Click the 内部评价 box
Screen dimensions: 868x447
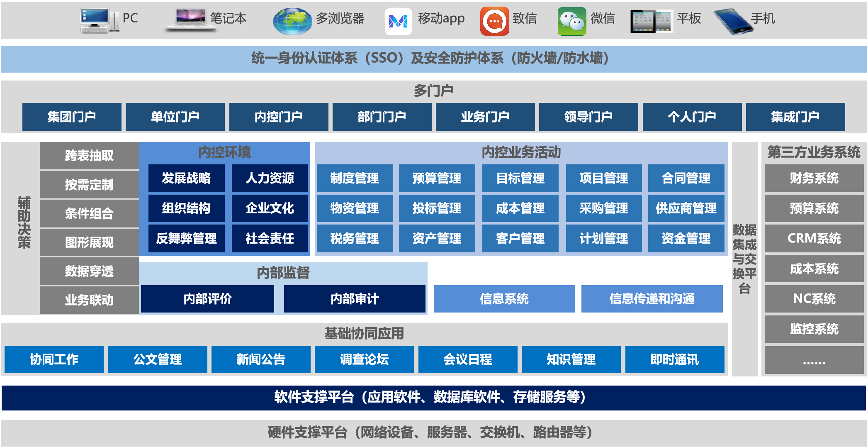coord(208,299)
